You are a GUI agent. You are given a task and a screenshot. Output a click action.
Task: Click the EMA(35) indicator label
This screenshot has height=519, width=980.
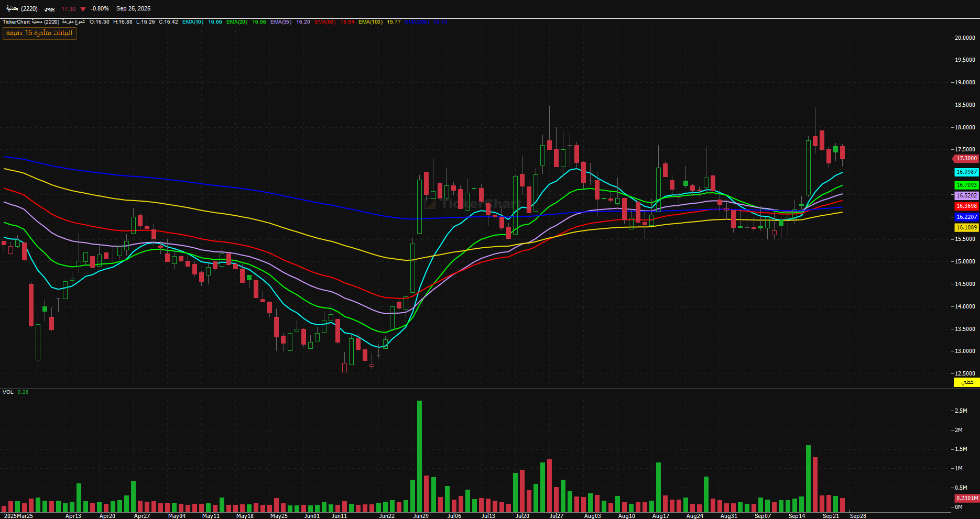281,22
